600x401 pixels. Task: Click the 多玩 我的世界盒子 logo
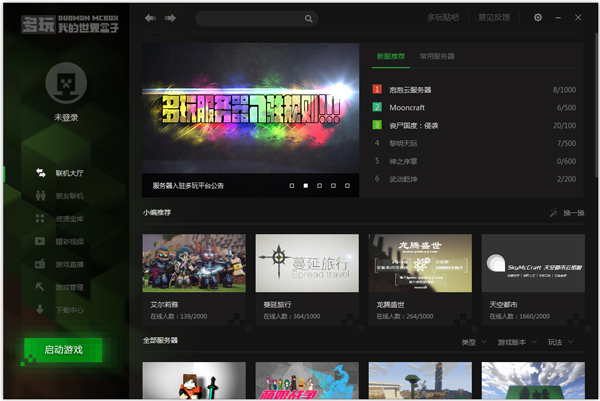coord(70,24)
